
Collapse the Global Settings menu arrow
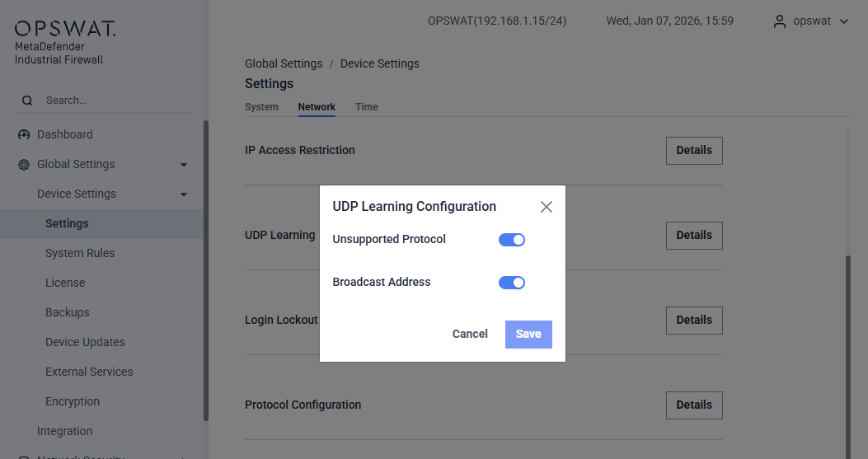(x=184, y=165)
